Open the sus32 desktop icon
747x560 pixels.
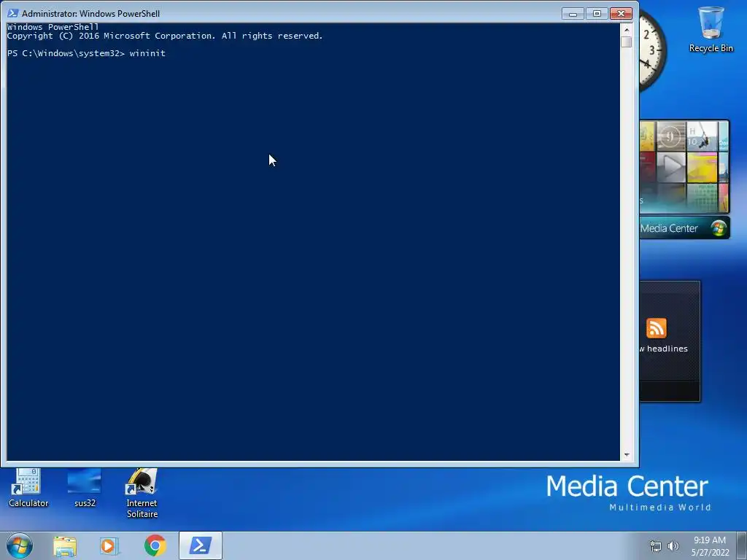(85, 488)
